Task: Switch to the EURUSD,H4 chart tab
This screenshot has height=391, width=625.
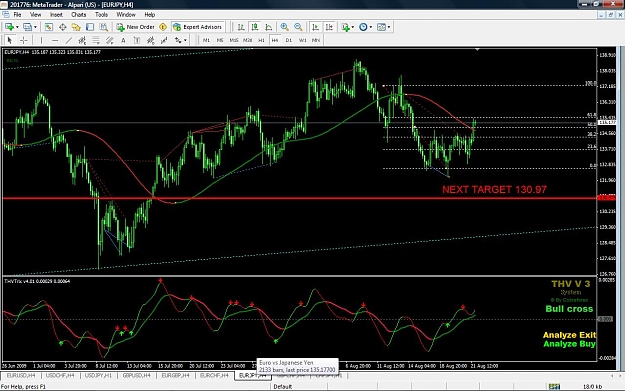Action: [21, 375]
